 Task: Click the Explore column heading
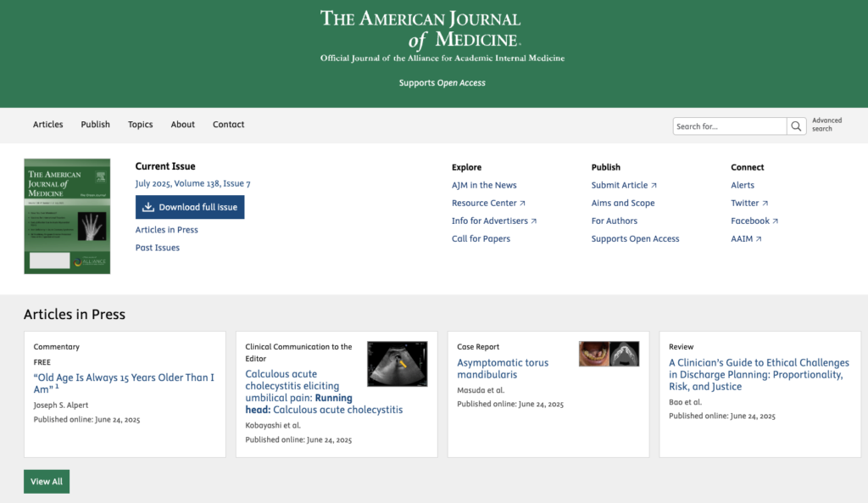coord(466,167)
